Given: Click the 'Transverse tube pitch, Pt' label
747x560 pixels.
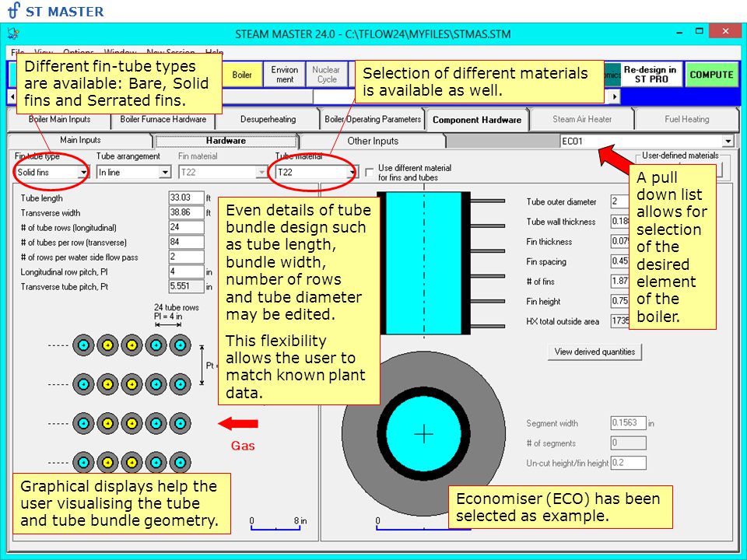Looking at the screenshot, I should point(65,287).
